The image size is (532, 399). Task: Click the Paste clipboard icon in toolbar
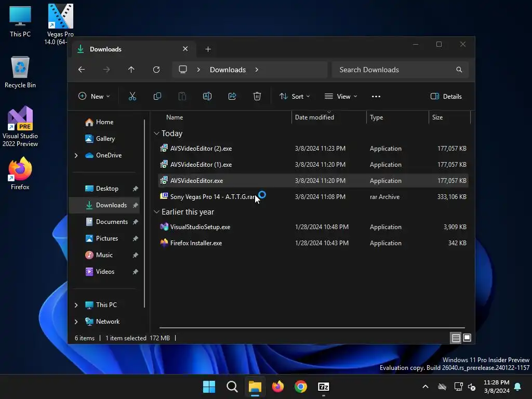pyautogui.click(x=182, y=96)
